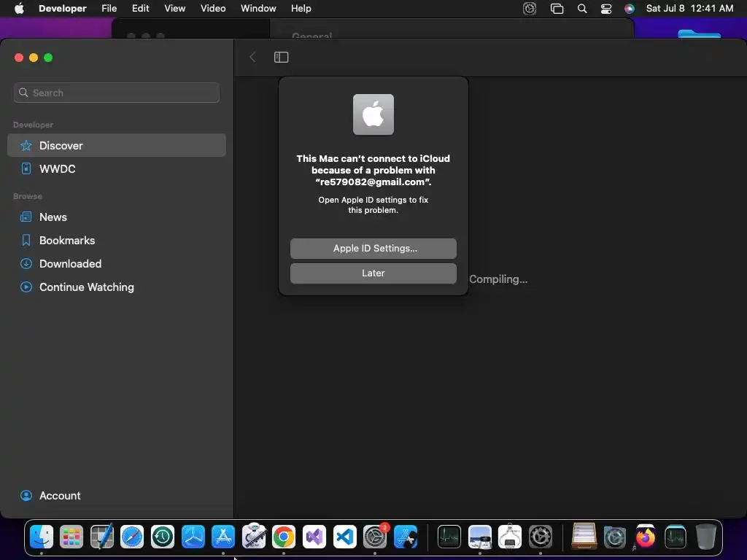Click the iCloud problem message text
Image resolution: width=747 pixels, height=560 pixels.
(373, 170)
